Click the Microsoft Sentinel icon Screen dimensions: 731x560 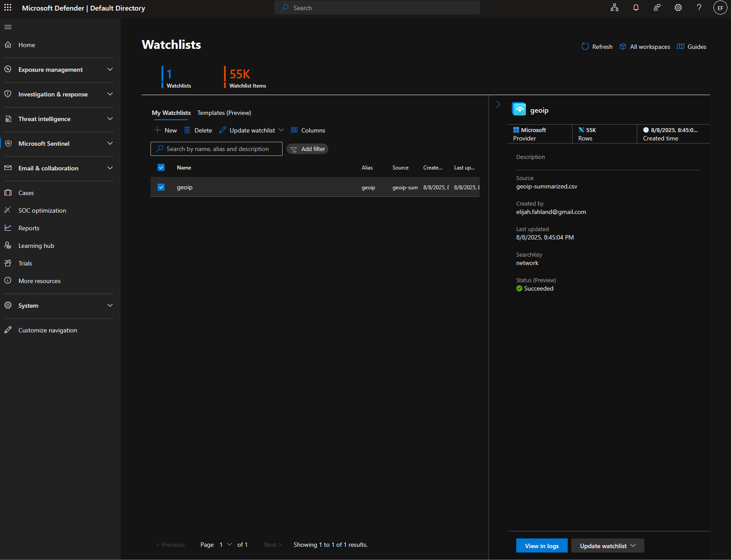point(8,144)
